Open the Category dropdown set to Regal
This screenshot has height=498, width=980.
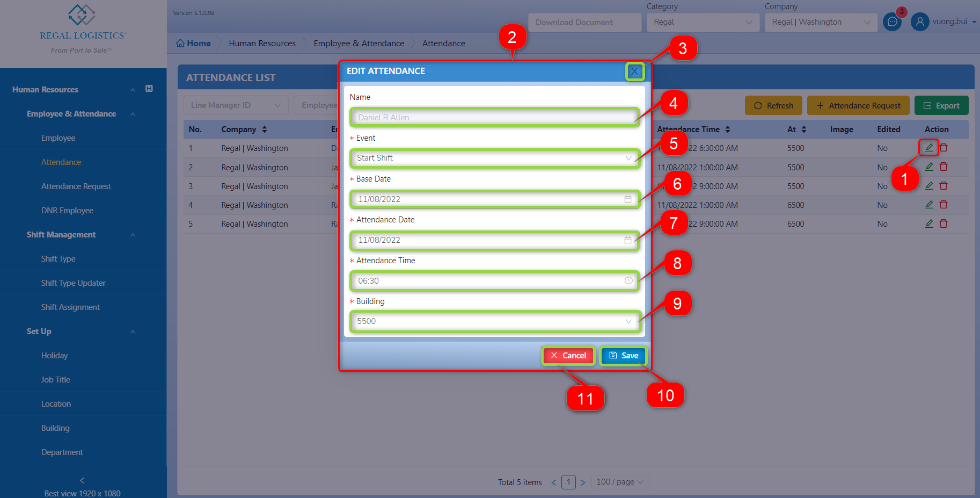click(703, 22)
